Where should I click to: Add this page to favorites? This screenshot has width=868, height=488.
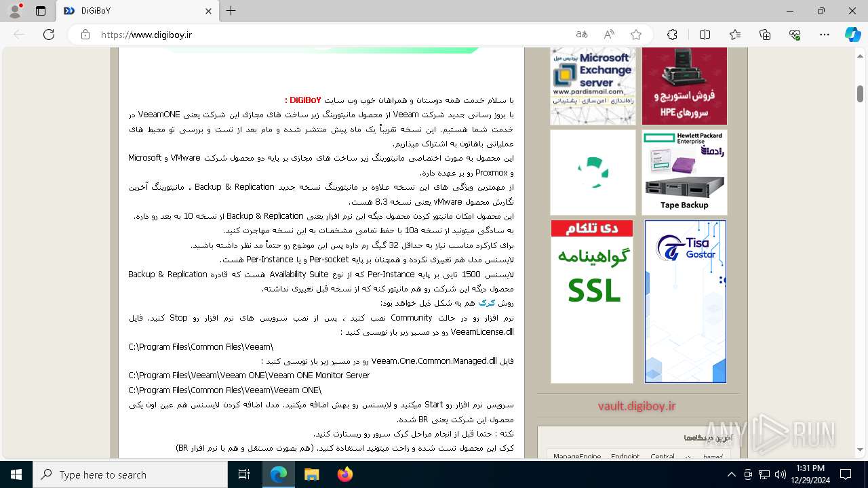point(636,35)
